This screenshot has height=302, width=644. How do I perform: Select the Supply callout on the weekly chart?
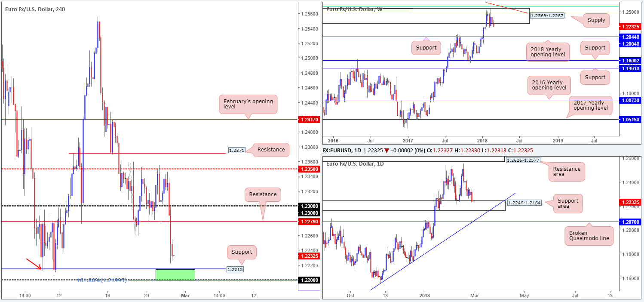(x=596, y=20)
